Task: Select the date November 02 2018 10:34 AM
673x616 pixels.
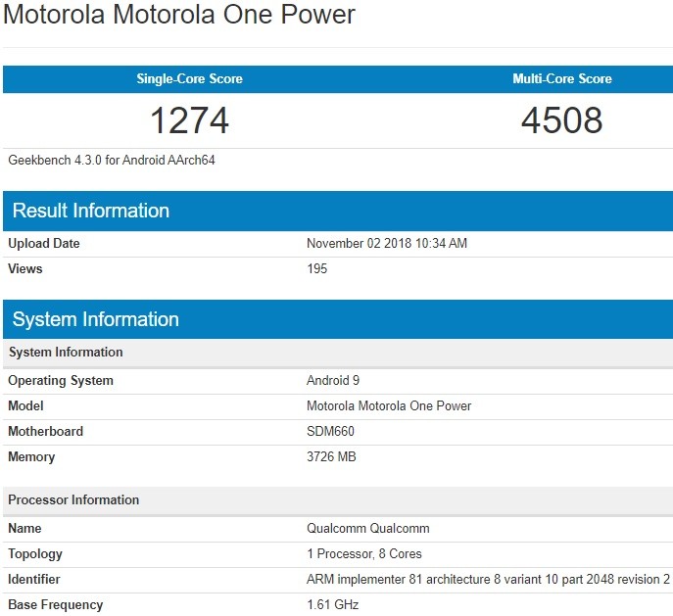Action: pos(387,243)
